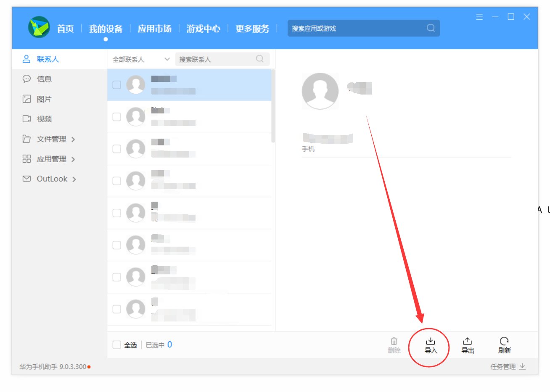Expand the 文件管理 (File Manager) item

point(51,139)
